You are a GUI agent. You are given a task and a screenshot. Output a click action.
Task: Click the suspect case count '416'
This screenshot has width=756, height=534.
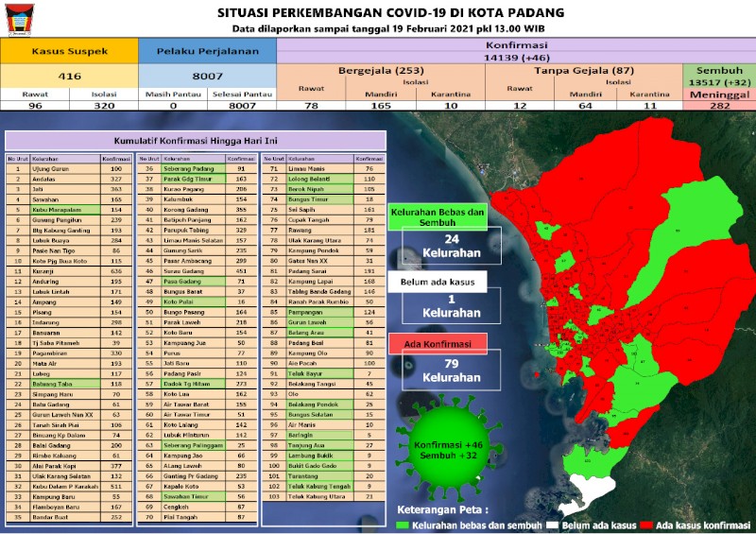tap(69, 76)
